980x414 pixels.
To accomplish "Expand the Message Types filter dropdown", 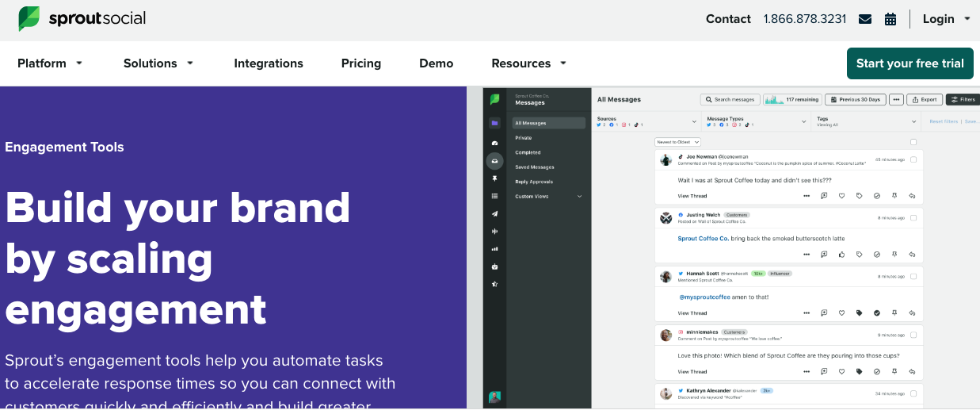I will pos(805,122).
